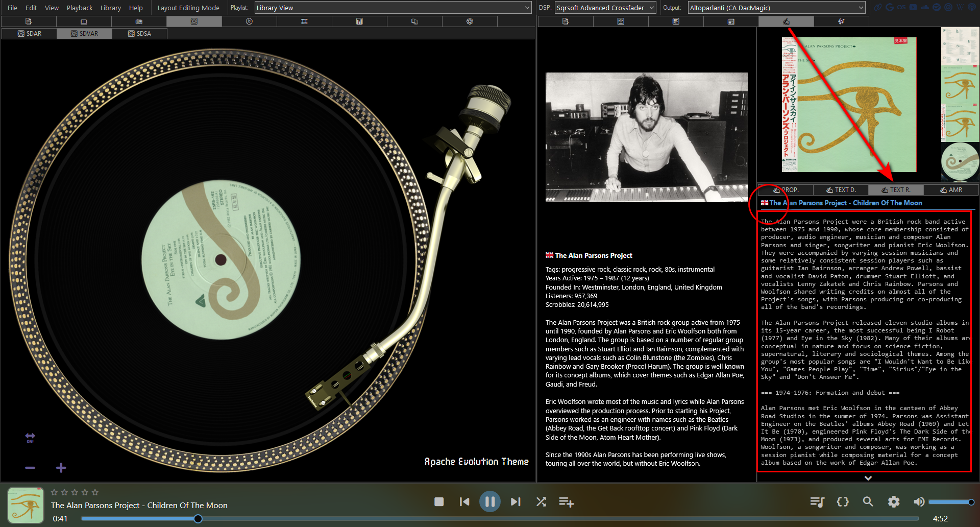Switch to the SDAR tab
980x527 pixels.
(29, 33)
